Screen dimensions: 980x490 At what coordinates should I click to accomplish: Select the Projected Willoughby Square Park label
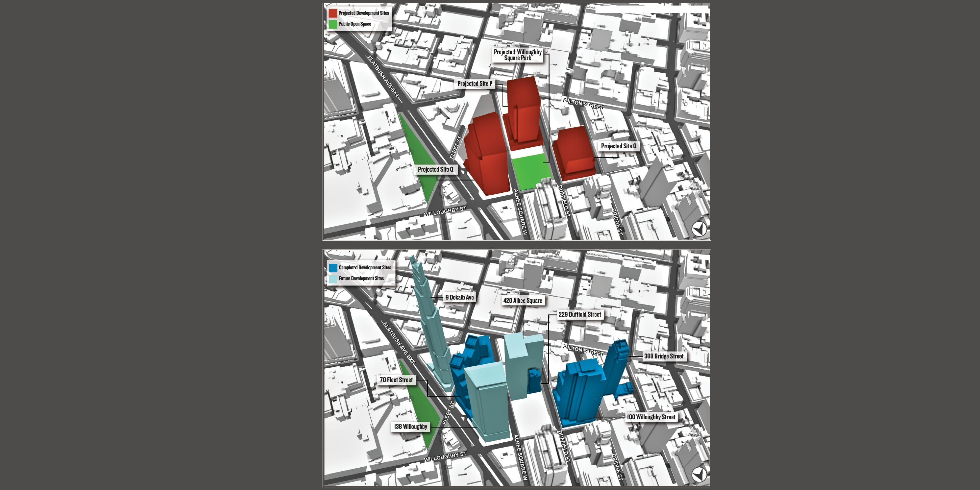tap(517, 55)
